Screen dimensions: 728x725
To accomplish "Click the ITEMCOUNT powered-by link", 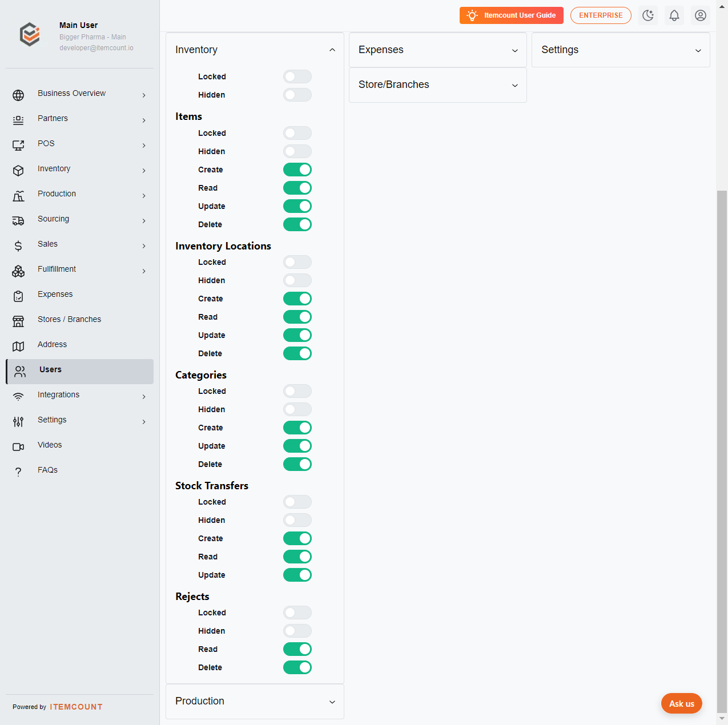I will pos(76,707).
